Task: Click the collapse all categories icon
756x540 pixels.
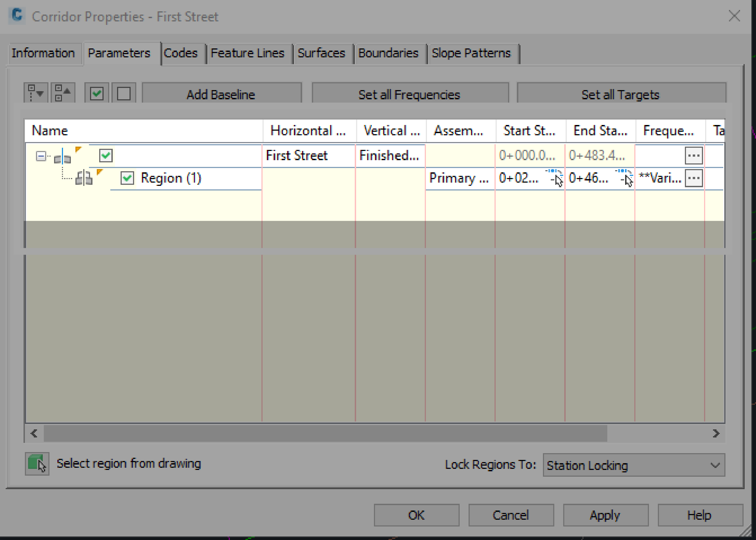Action: (x=62, y=93)
